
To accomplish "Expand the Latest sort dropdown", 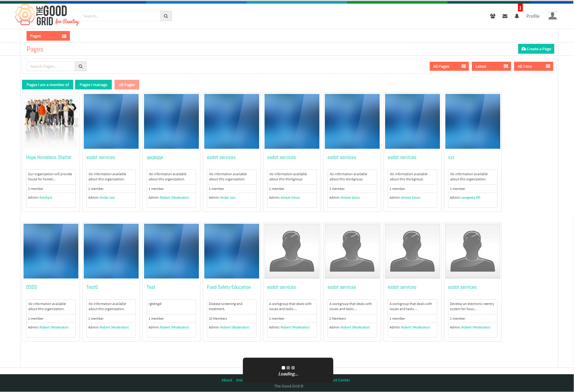I will [491, 66].
